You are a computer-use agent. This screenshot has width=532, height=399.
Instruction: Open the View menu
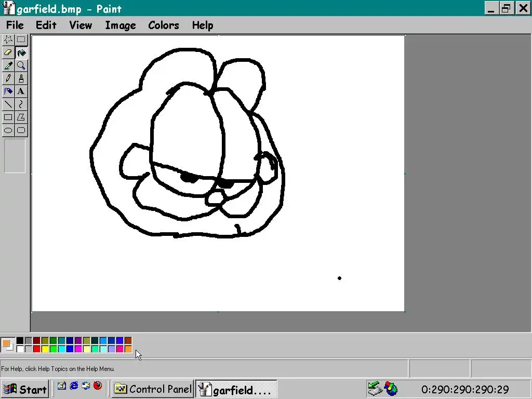click(x=81, y=25)
